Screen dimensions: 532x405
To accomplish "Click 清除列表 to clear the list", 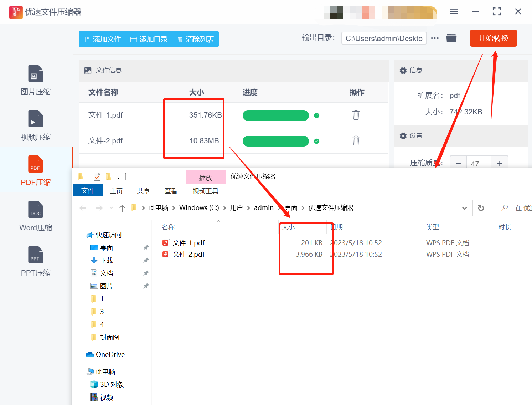I will pos(196,39).
